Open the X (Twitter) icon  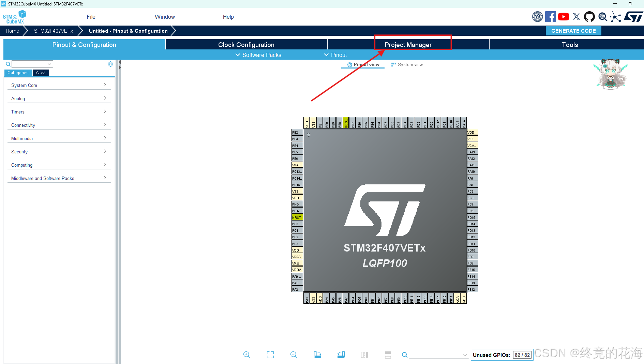coord(576,17)
